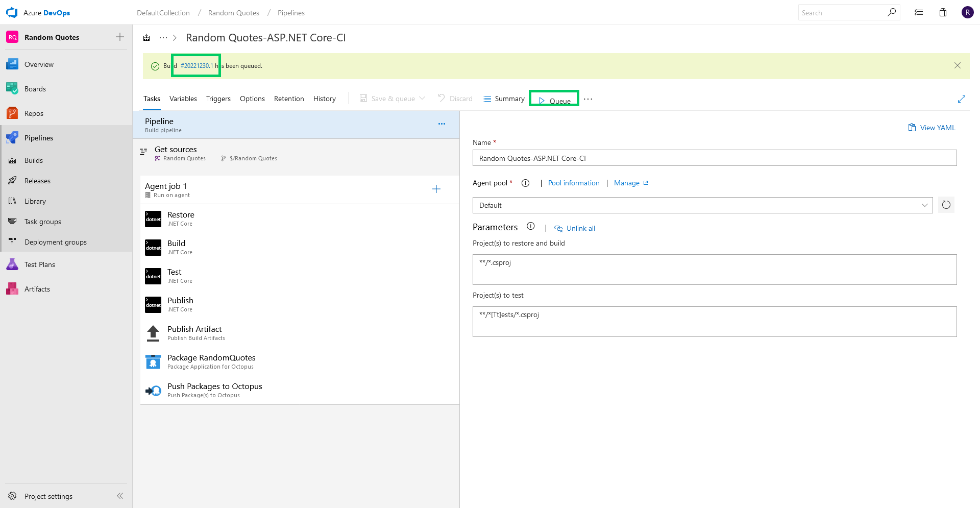This screenshot has width=980, height=508.
Task: Expand the Save & queue dropdown arrow
Action: [x=422, y=99]
